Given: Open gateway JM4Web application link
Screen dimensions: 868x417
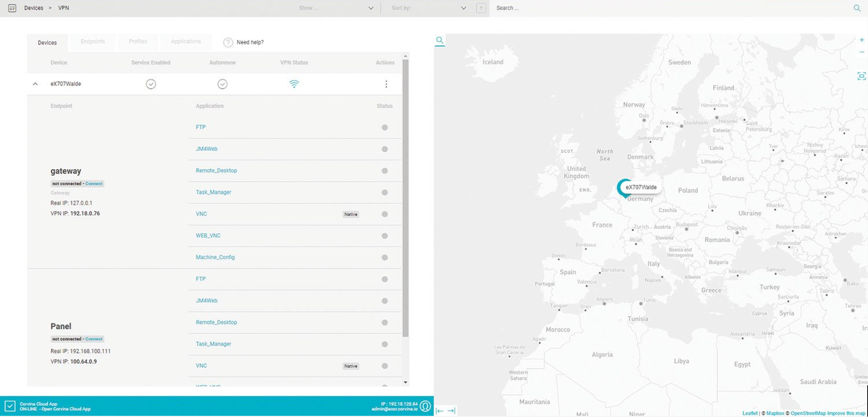Looking at the screenshot, I should pos(206,149).
